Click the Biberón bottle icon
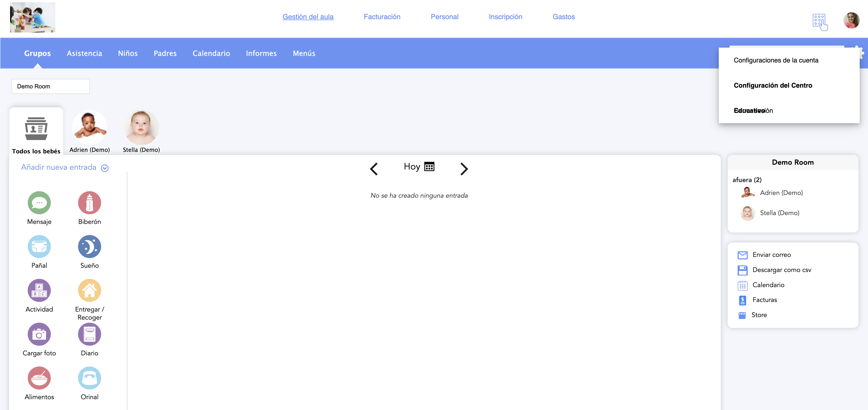 (x=89, y=203)
